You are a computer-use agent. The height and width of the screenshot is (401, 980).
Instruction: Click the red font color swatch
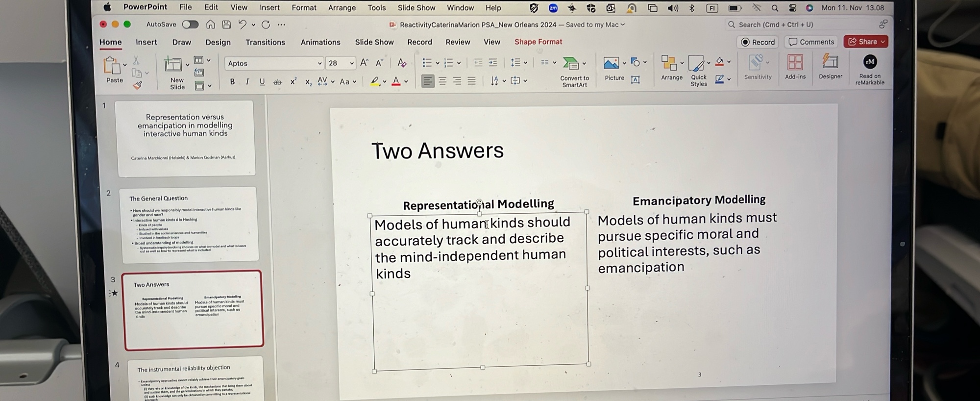tap(396, 82)
